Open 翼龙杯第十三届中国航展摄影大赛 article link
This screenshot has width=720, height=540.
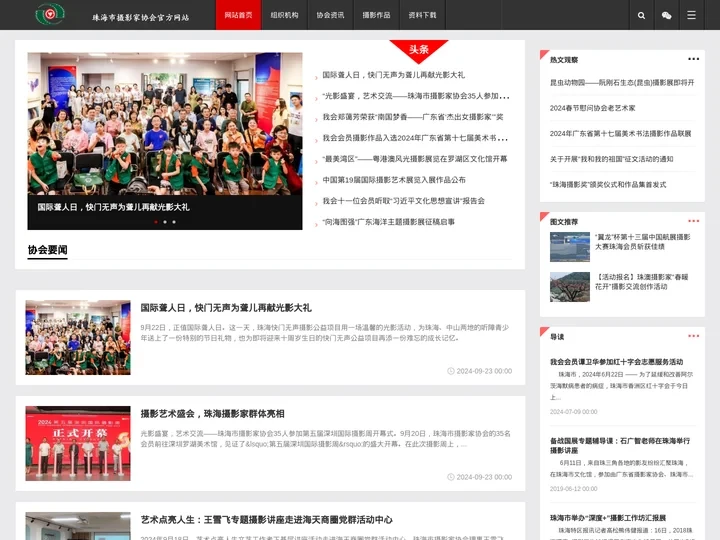tap(643, 242)
